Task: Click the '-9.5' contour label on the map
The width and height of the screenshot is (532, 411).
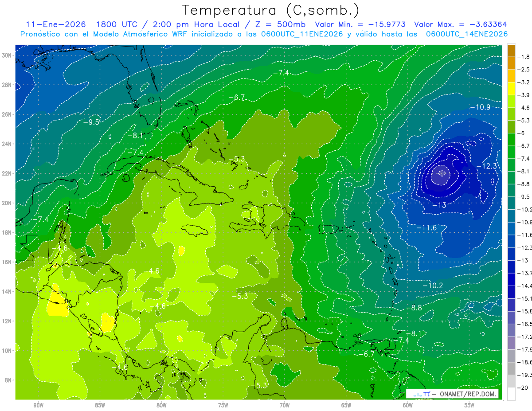Action: pos(91,122)
